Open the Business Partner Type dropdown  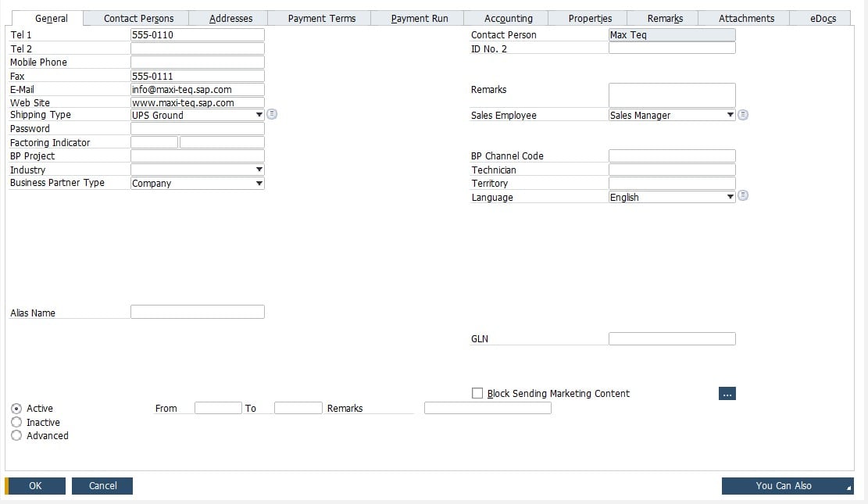(x=259, y=183)
